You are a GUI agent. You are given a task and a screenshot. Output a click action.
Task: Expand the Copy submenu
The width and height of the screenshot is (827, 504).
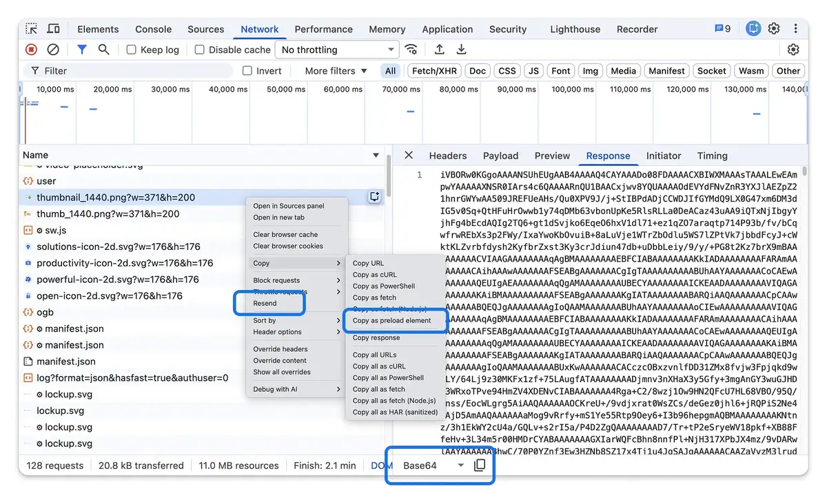[x=296, y=263]
